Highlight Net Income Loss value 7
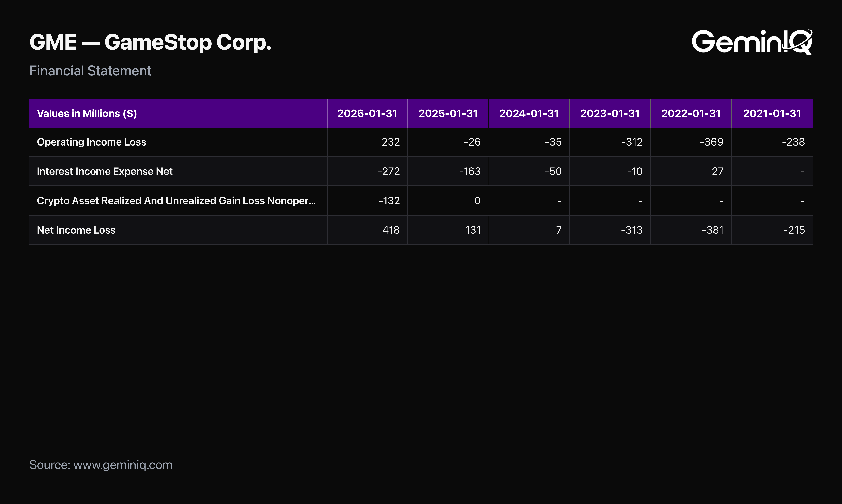Image resolution: width=842 pixels, height=504 pixels. 559,230
